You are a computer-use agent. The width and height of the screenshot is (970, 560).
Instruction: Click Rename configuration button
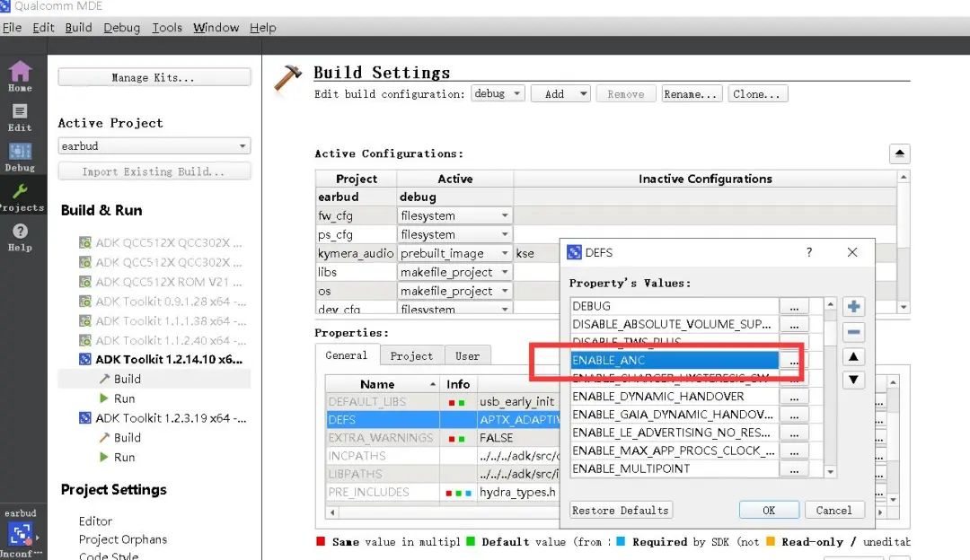tap(691, 94)
